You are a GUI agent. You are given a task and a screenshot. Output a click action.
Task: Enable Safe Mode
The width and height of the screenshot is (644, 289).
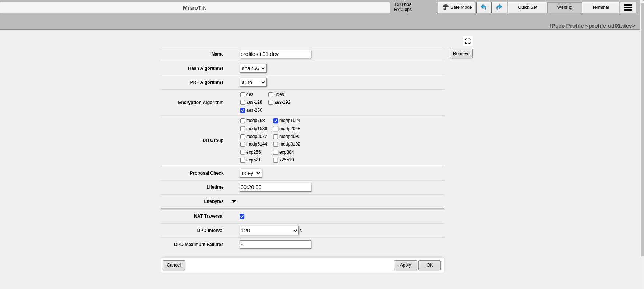456,7
